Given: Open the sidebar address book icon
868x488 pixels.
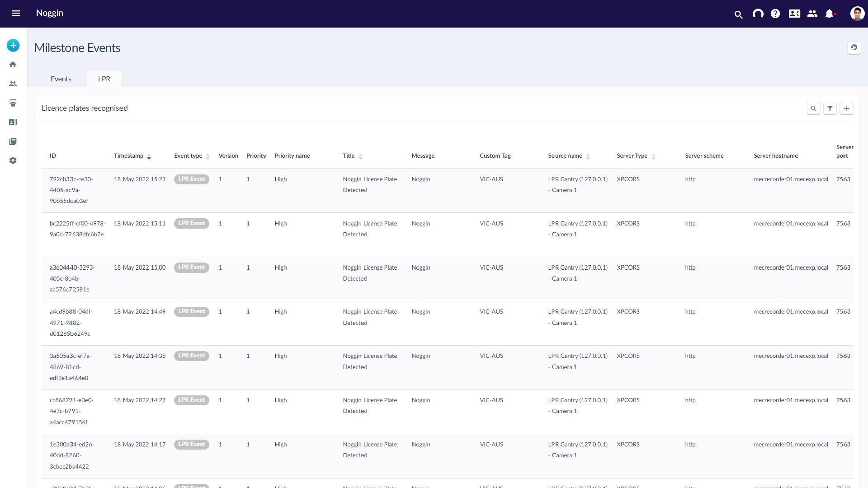Looking at the screenshot, I should tap(13, 122).
